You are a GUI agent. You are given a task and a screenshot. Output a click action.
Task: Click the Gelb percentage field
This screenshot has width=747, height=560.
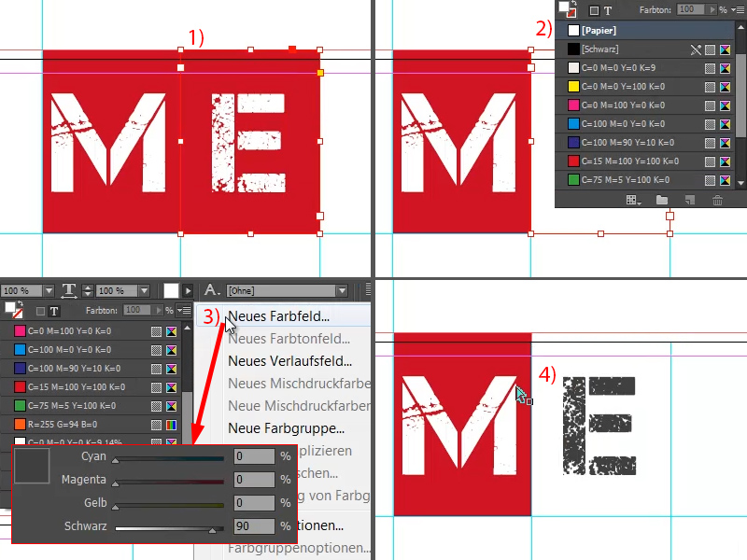pyautogui.click(x=254, y=503)
